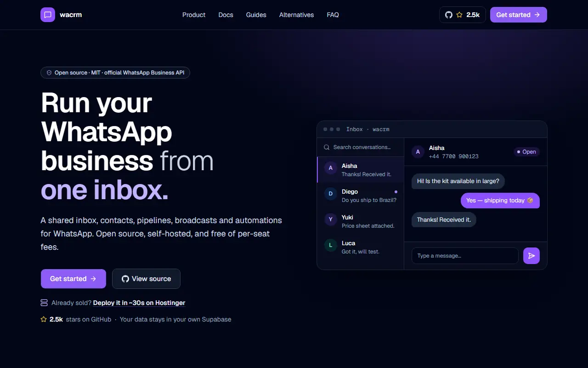Click the 2.5k count in the header
Image resolution: width=588 pixels, height=368 pixels.
[x=473, y=15]
